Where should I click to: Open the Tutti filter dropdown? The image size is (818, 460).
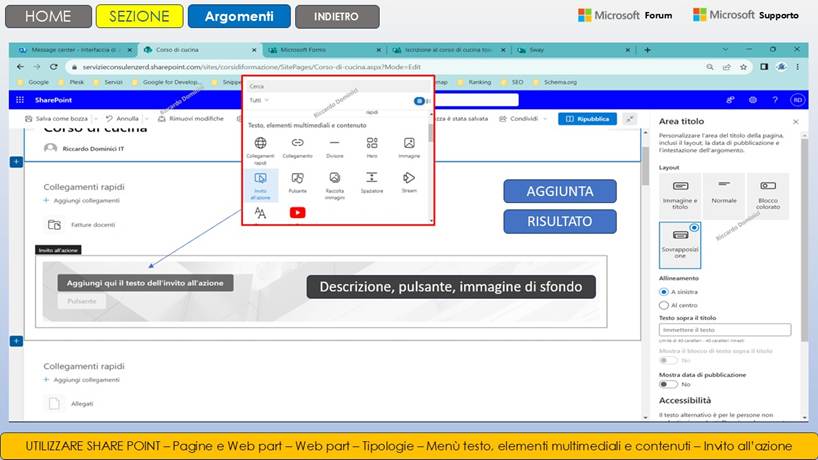click(x=259, y=100)
